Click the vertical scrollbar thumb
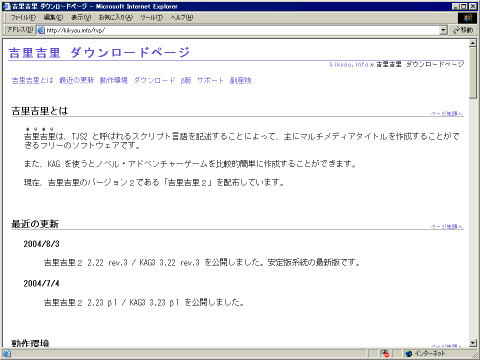 tap(473, 73)
